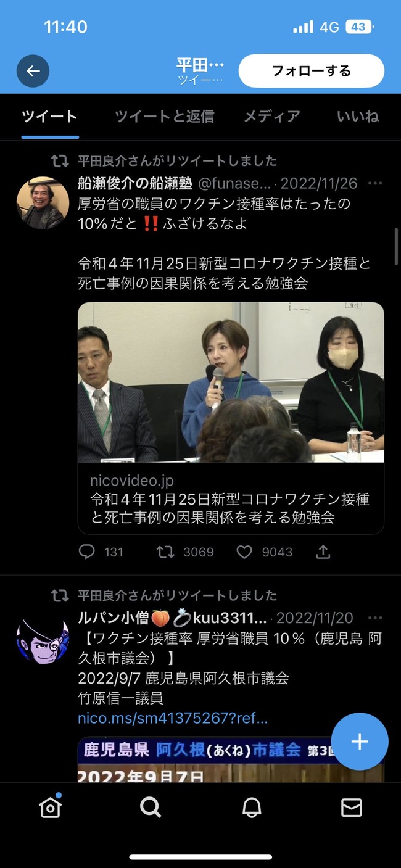
Task: Compose new tweet with plus button
Action: (x=360, y=742)
